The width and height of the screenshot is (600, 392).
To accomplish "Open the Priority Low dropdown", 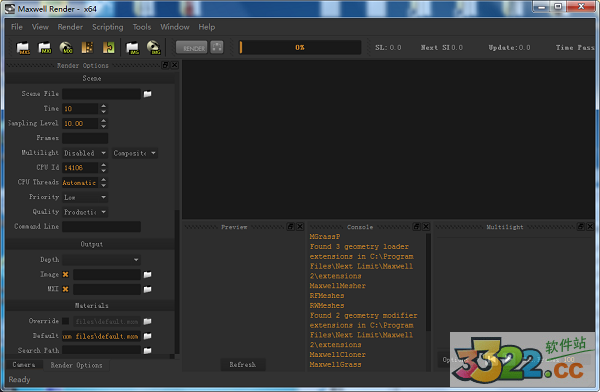I will pos(85,198).
